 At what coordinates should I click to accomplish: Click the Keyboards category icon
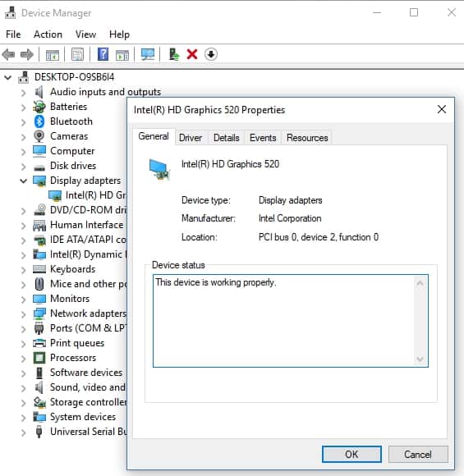tap(39, 269)
